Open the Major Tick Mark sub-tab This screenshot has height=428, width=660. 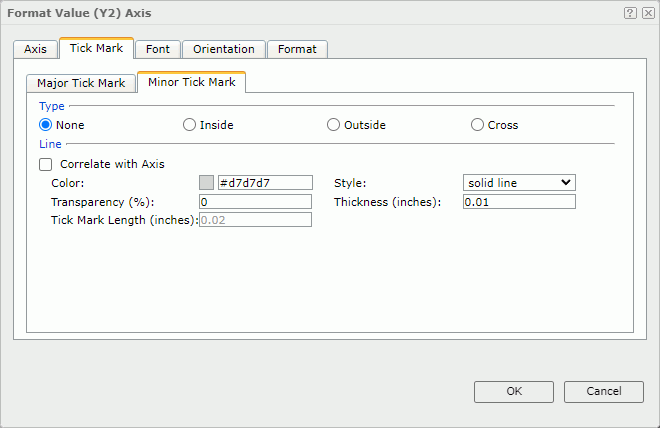click(x=81, y=83)
